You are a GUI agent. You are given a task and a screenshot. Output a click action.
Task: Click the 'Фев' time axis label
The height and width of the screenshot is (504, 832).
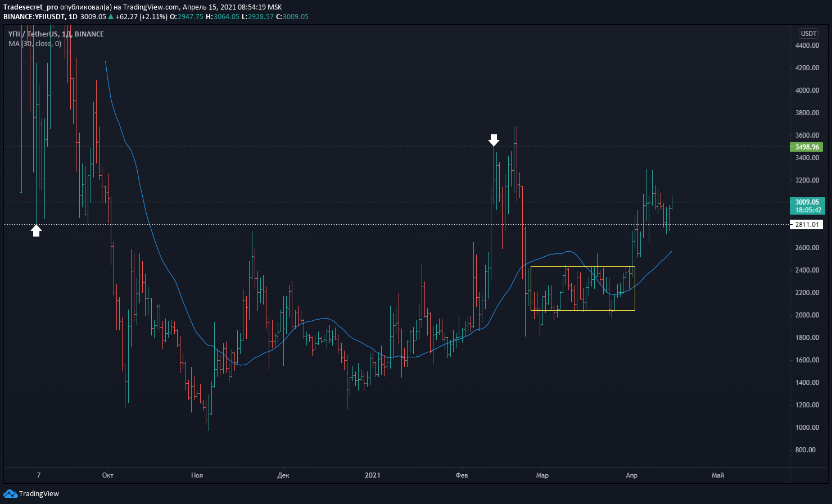coord(462,475)
